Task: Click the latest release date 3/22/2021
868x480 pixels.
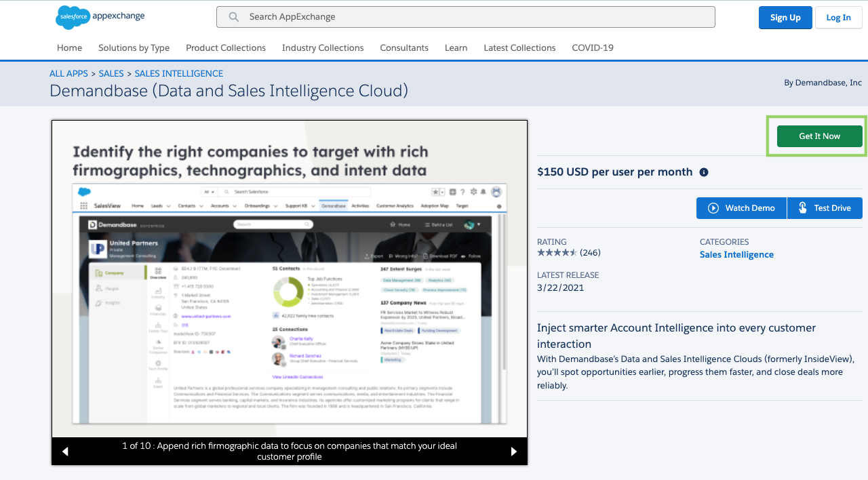Action: point(561,287)
